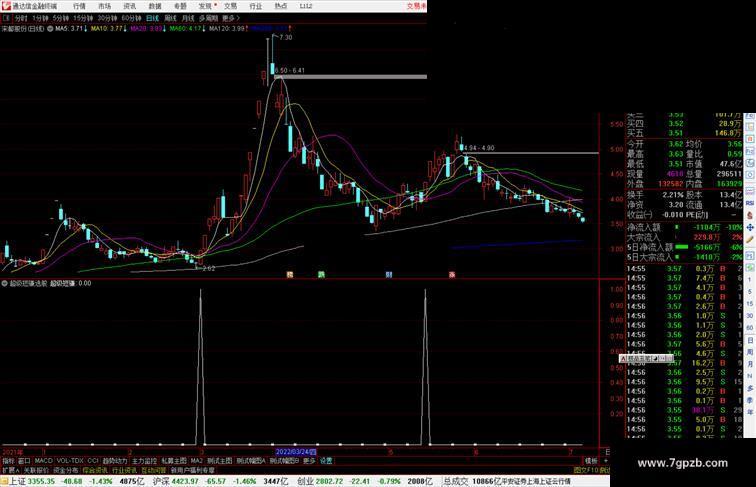
Task: Open the 数据 menu
Action: pos(155,6)
